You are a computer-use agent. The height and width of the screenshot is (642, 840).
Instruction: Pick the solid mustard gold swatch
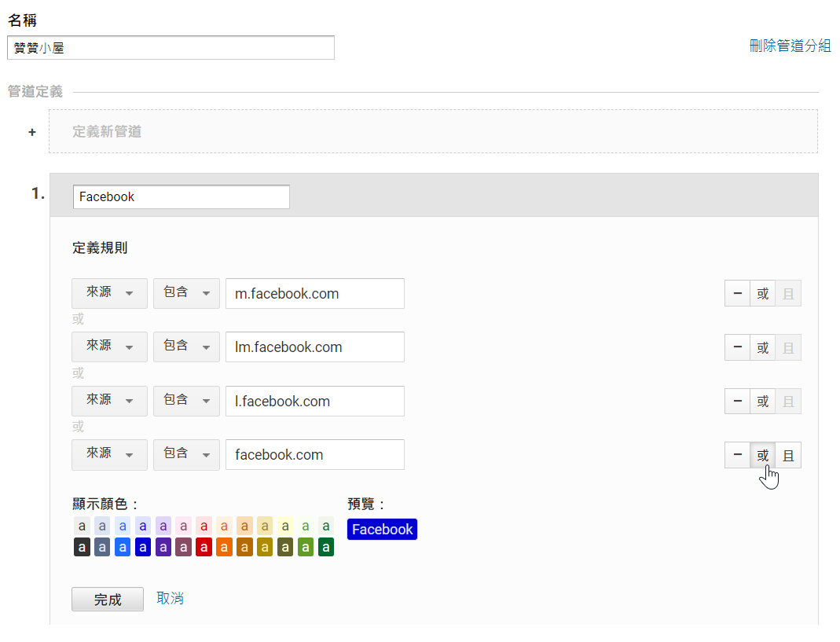(265, 547)
